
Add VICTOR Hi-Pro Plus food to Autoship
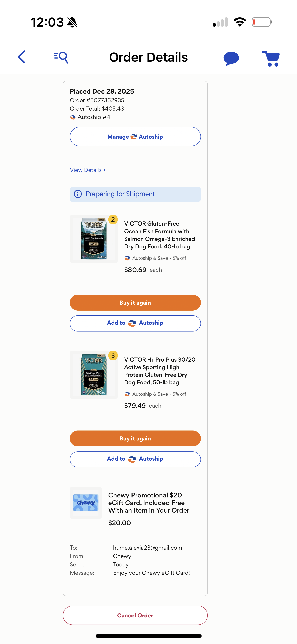point(135,459)
